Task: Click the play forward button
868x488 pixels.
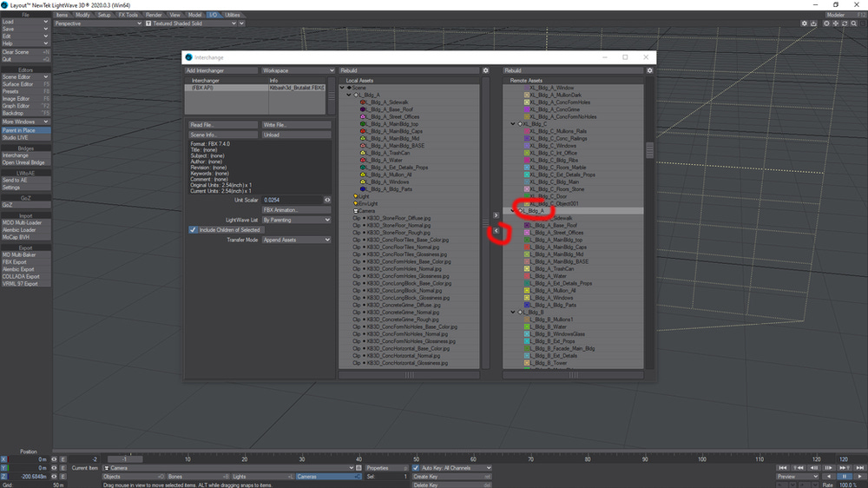Action: point(859,477)
